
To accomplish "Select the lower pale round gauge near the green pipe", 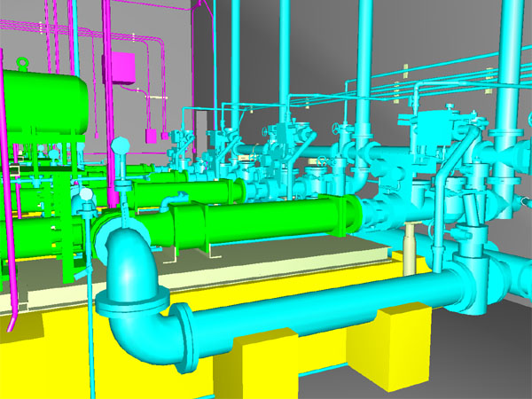I will click(x=85, y=195).
